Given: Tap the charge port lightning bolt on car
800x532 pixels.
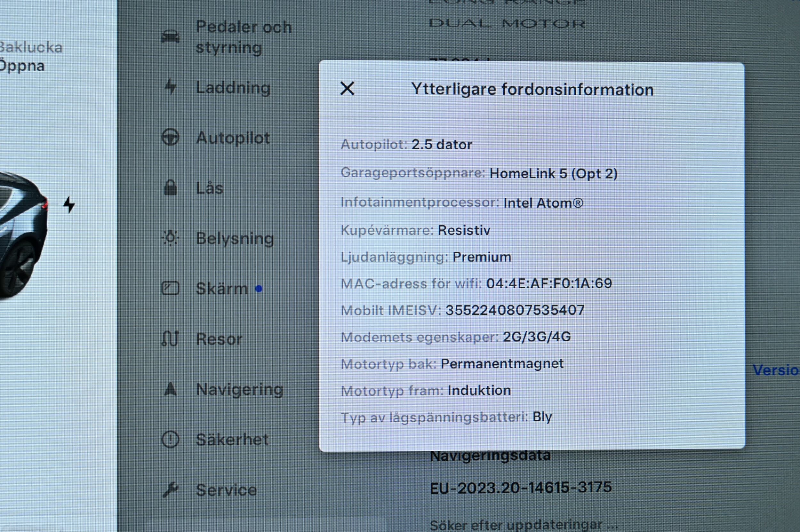Looking at the screenshot, I should tap(69, 205).
